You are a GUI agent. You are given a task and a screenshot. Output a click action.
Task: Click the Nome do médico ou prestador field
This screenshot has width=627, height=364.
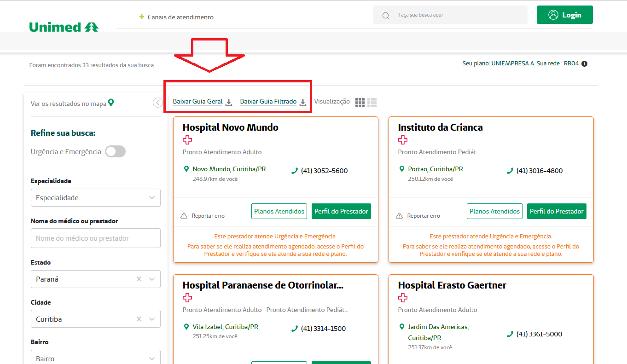(96, 238)
